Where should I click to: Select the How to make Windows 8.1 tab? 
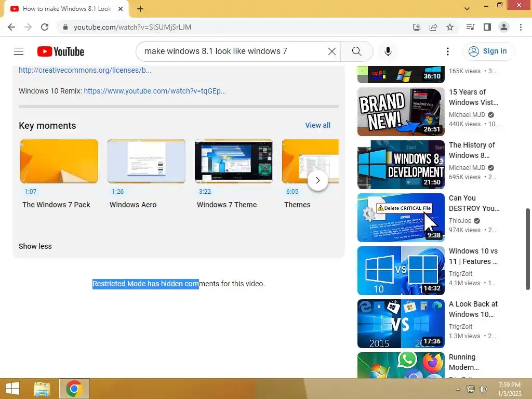pos(66,9)
